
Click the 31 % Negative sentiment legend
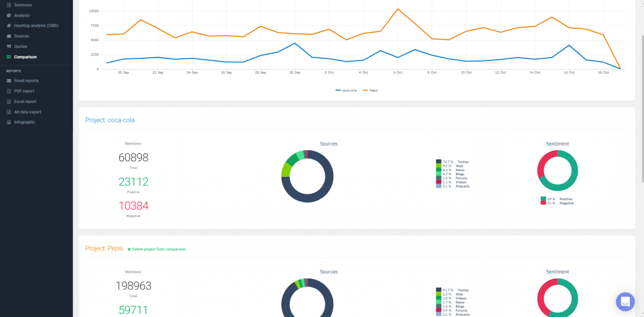pyautogui.click(x=557, y=203)
